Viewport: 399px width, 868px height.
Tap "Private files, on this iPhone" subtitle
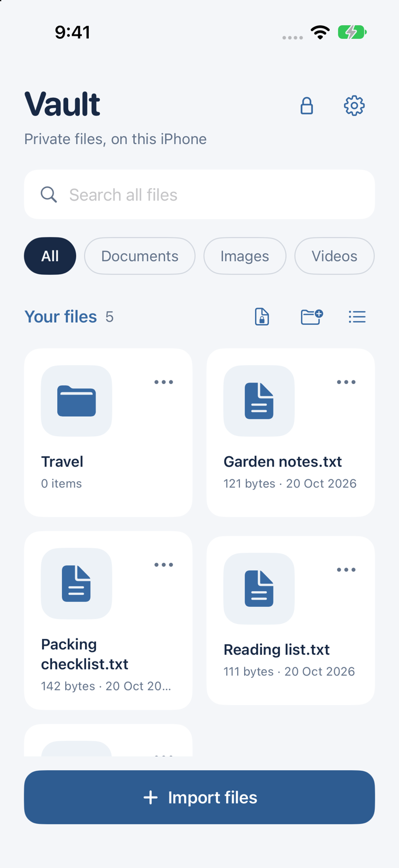click(115, 139)
